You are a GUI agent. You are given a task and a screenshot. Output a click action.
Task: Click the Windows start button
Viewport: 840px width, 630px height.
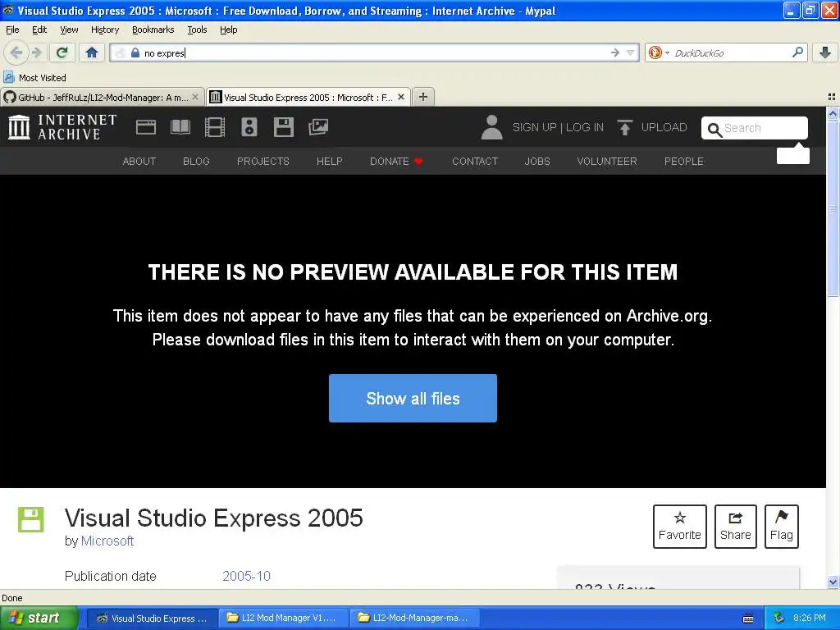[x=39, y=619]
